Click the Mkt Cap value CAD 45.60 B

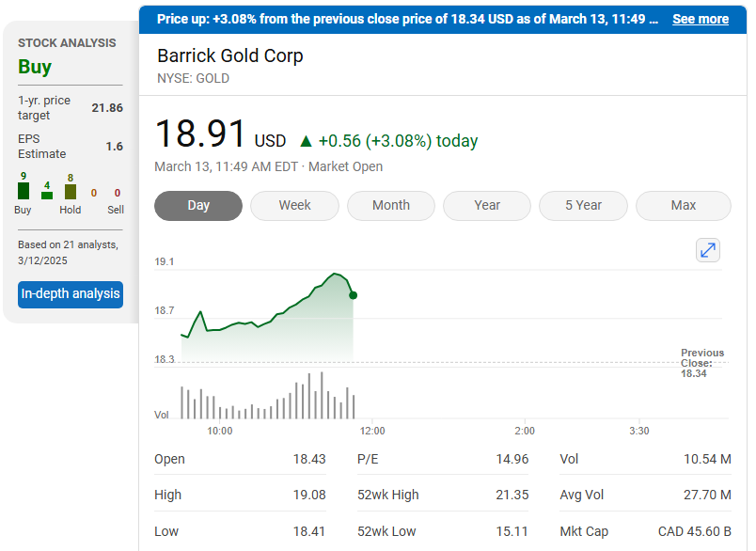point(694,531)
